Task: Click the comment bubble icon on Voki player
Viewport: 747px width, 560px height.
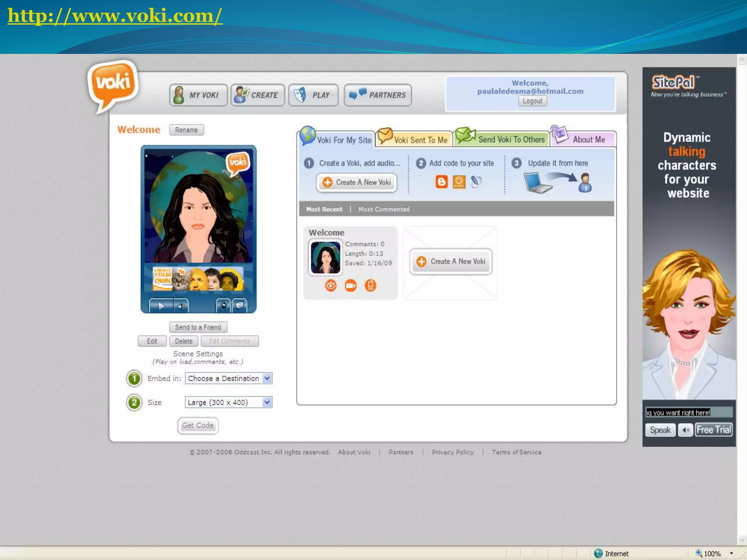Action: click(240, 306)
